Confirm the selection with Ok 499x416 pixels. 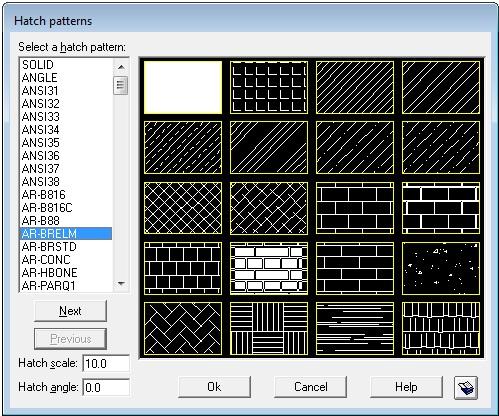[214, 387]
